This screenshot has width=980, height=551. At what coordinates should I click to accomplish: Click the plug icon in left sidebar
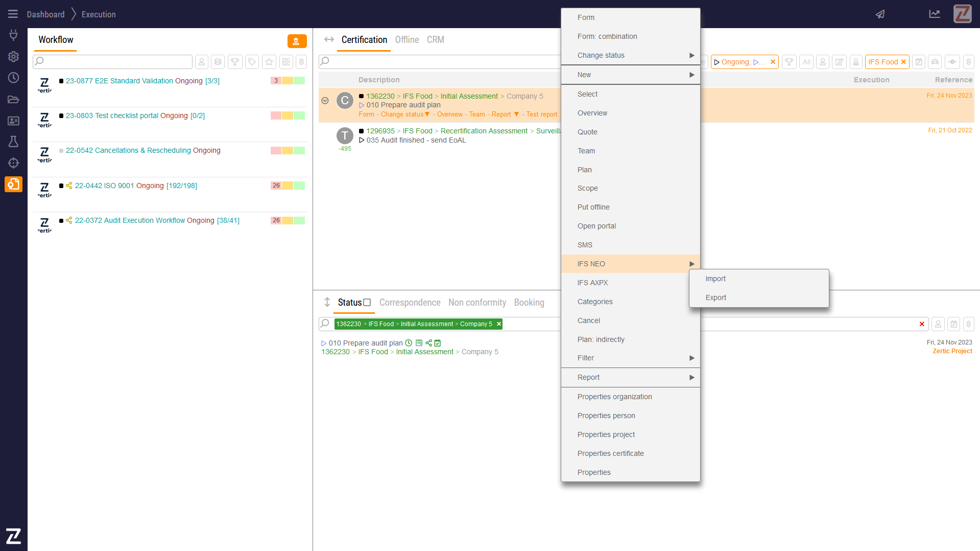tap(13, 35)
